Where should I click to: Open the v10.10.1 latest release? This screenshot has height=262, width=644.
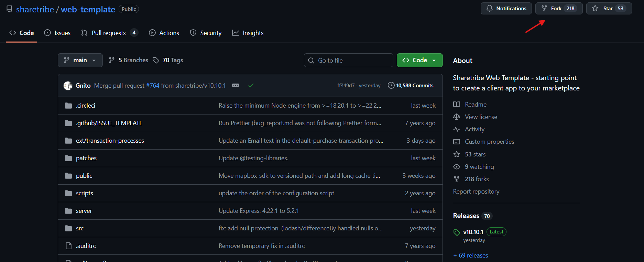pos(473,232)
